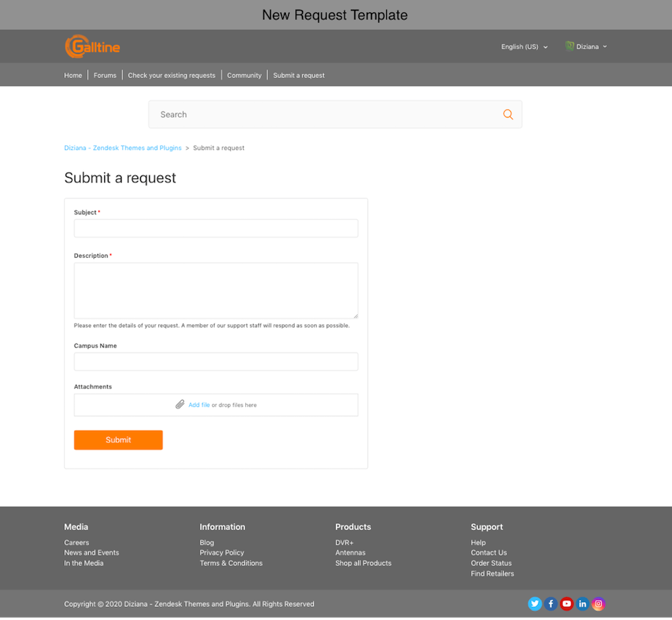Open the DVR+ footer link
This screenshot has width=672, height=620.
tap(345, 543)
